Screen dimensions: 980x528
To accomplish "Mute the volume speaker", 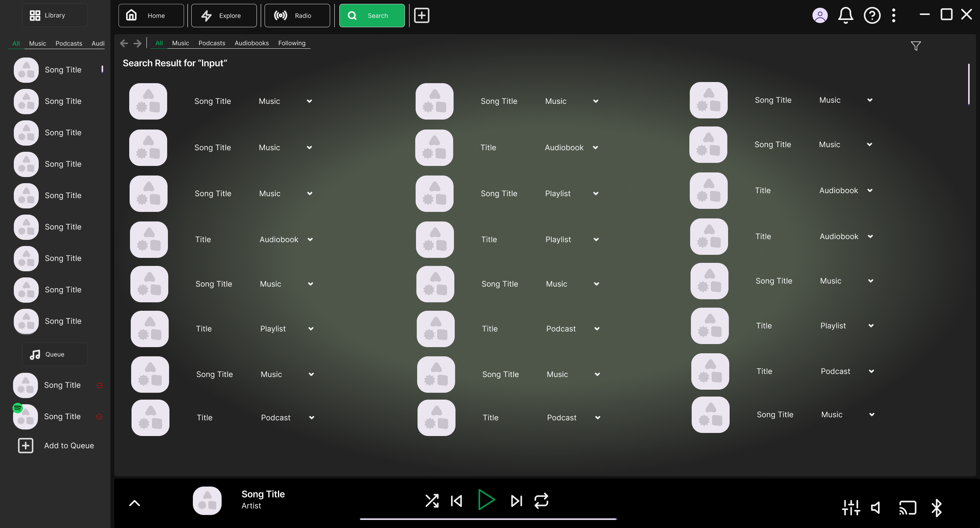I will point(876,508).
